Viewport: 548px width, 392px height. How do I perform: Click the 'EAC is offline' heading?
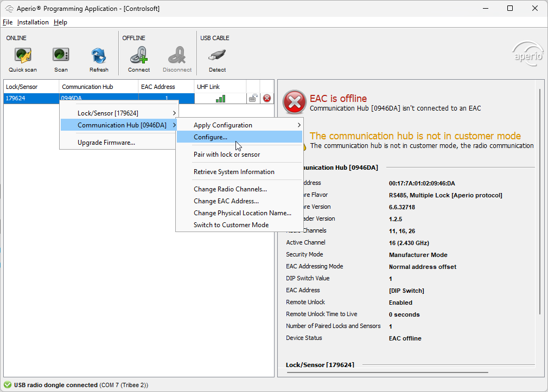pos(339,99)
